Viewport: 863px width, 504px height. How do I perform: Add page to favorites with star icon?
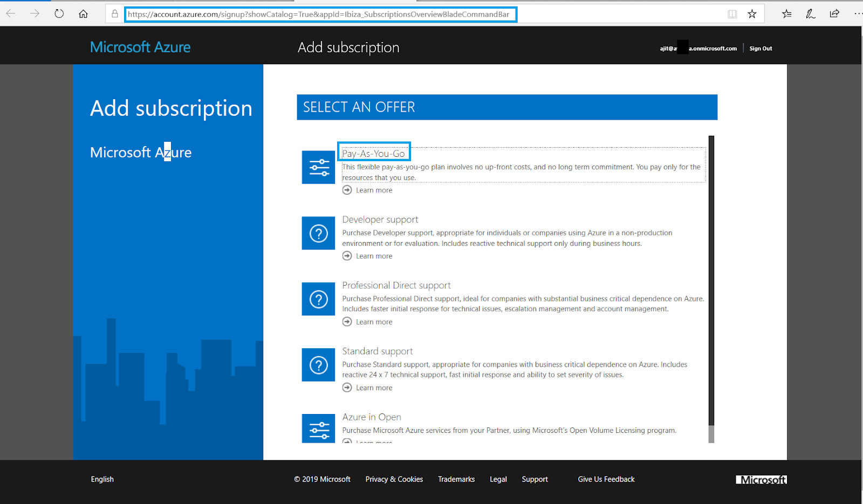[752, 14]
